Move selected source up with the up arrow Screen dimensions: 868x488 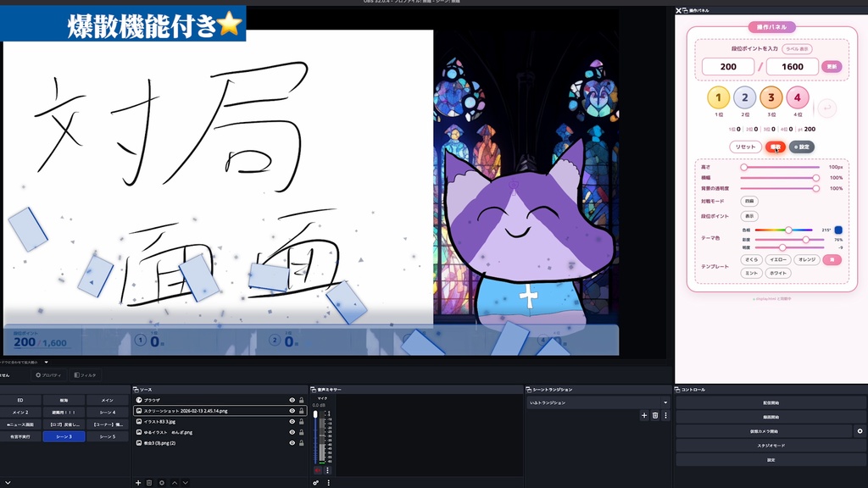[x=175, y=483]
